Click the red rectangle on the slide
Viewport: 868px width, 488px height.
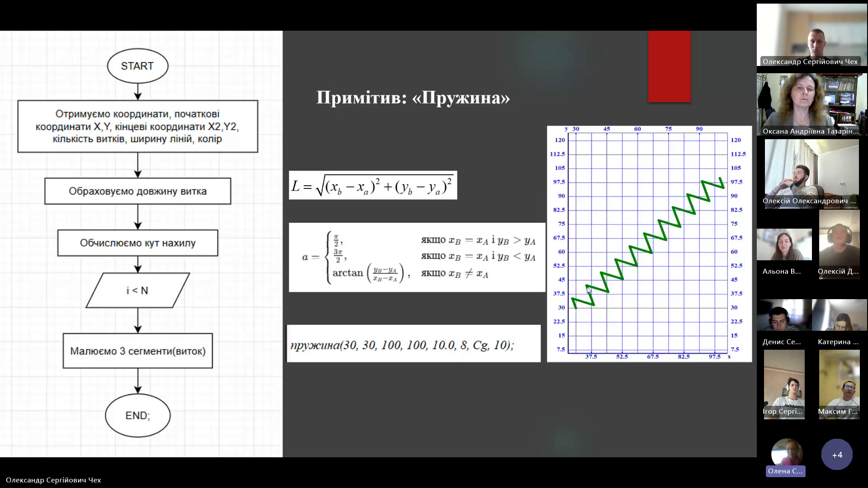point(669,66)
